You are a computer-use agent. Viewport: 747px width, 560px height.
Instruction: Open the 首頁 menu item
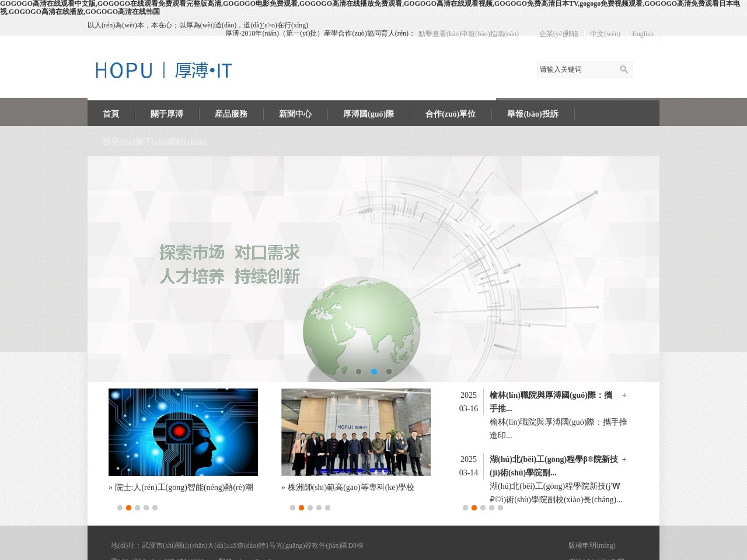tap(111, 114)
